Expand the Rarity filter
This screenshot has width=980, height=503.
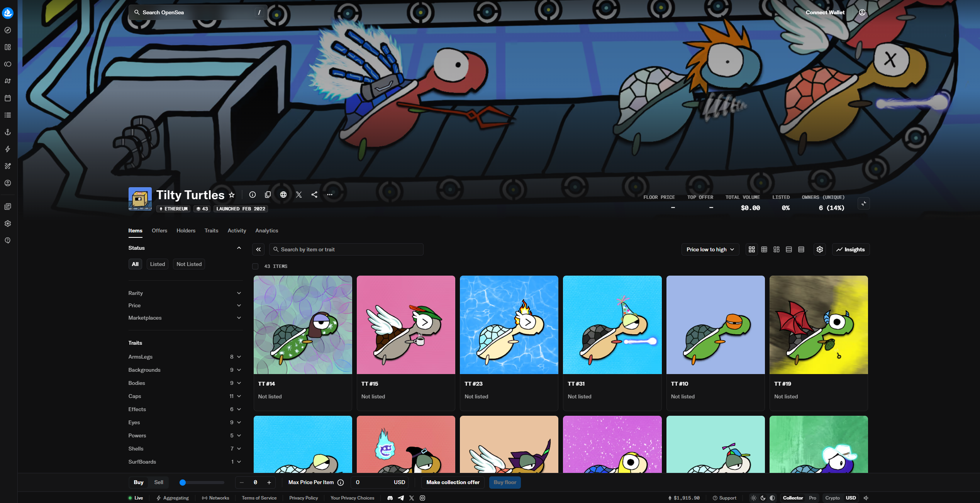185,293
